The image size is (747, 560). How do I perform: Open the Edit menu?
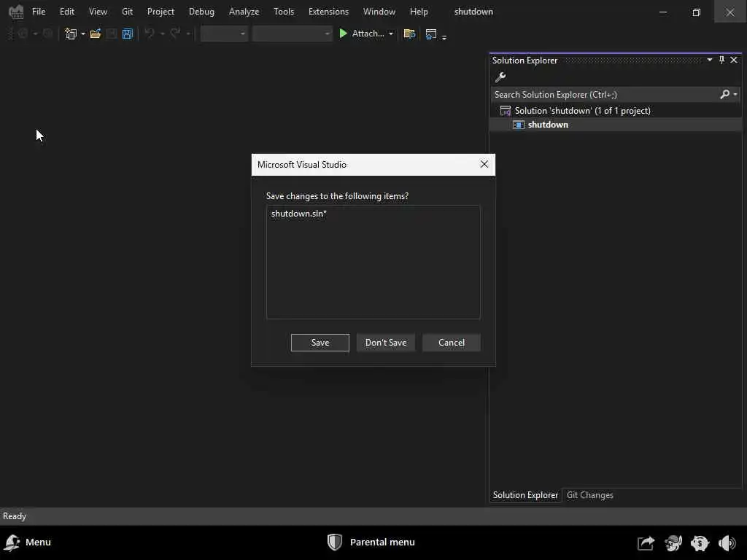pos(66,12)
